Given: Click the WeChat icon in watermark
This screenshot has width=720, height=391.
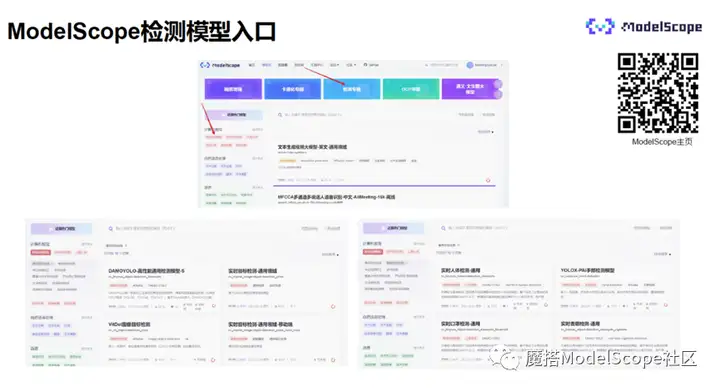Looking at the screenshot, I should pos(505,358).
